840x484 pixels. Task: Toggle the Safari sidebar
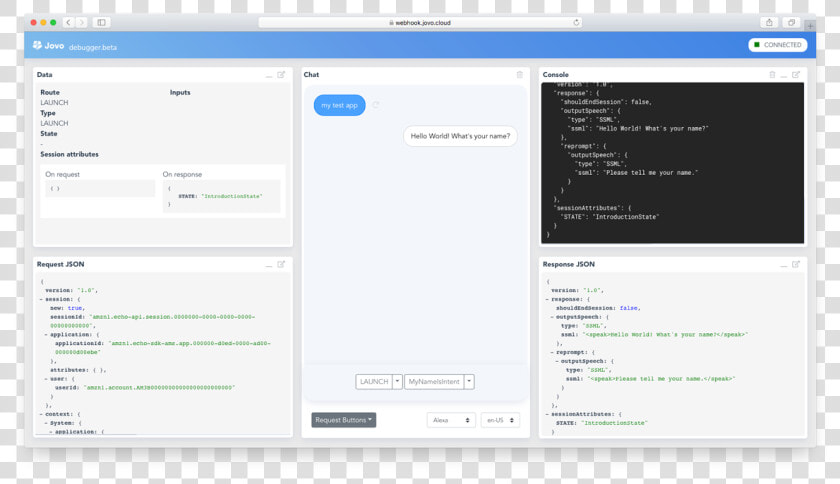[x=101, y=22]
